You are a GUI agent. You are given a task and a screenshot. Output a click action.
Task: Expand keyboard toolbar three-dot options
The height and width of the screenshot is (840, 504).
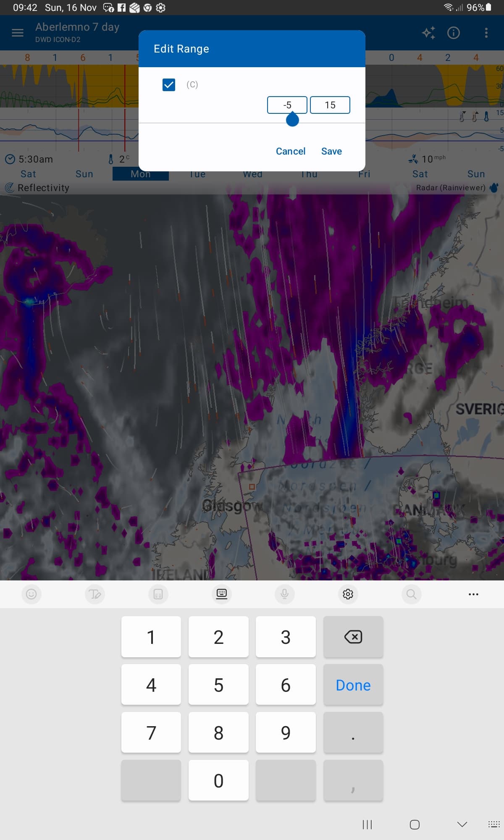[x=473, y=594]
